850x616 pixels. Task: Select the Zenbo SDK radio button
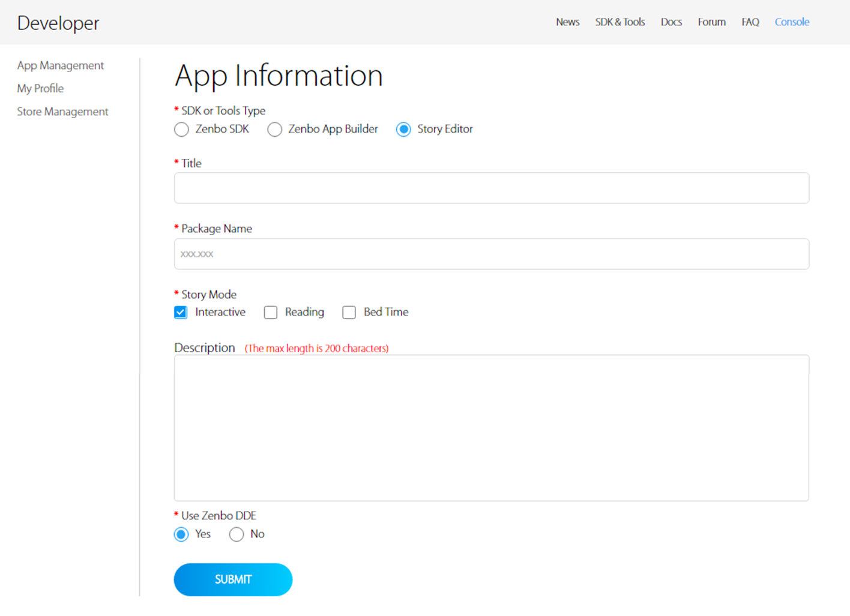[181, 130]
